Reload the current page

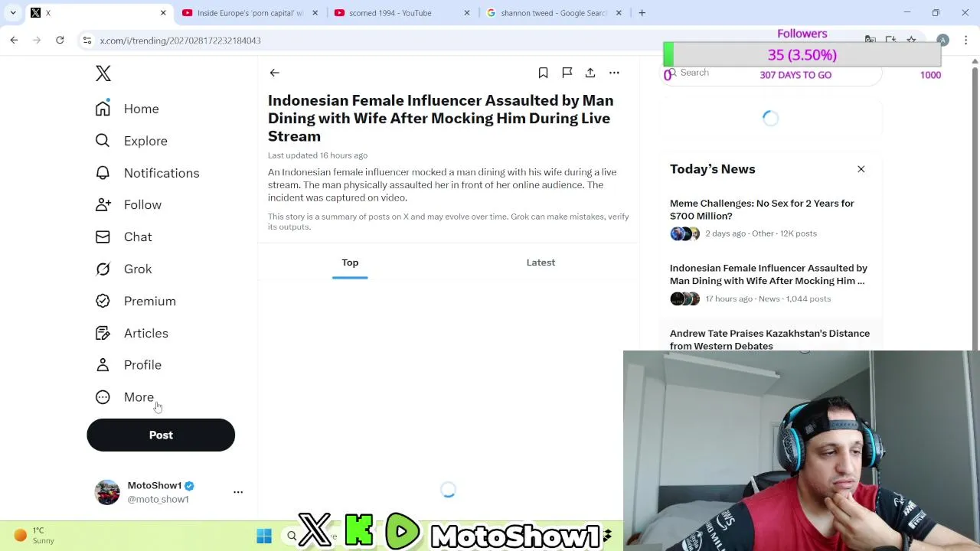[x=60, y=41]
